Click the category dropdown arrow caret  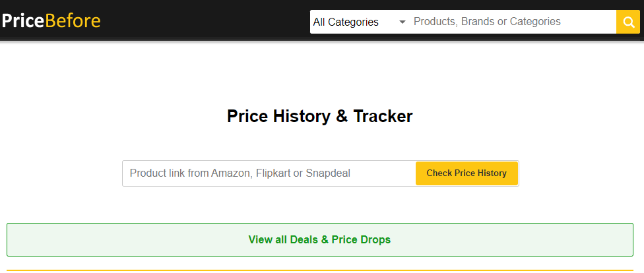402,22
